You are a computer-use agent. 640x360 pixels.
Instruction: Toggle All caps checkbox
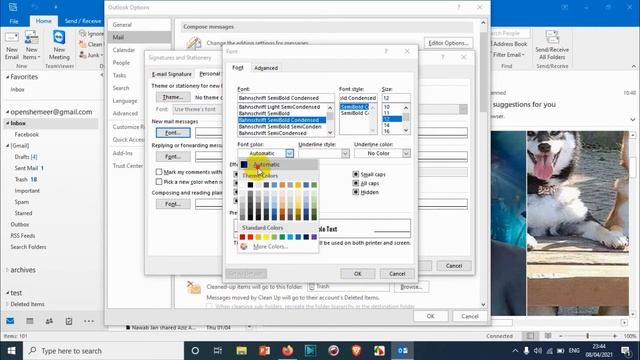point(356,183)
